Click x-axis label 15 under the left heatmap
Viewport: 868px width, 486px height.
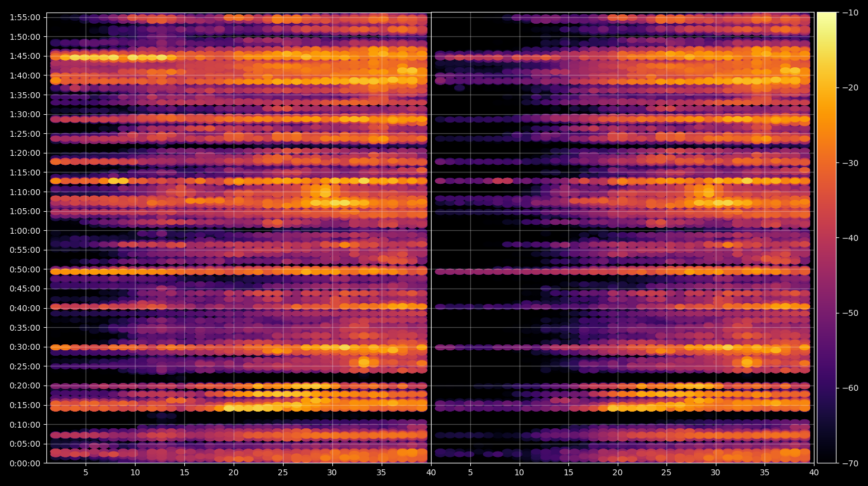click(x=184, y=473)
